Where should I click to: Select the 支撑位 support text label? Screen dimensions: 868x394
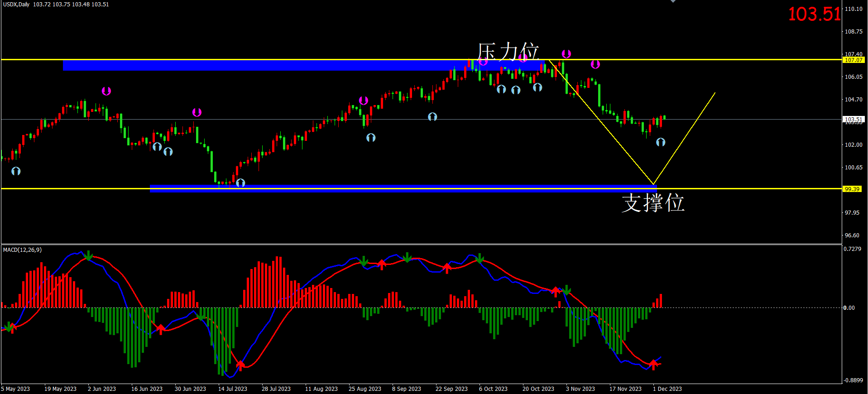click(x=652, y=202)
